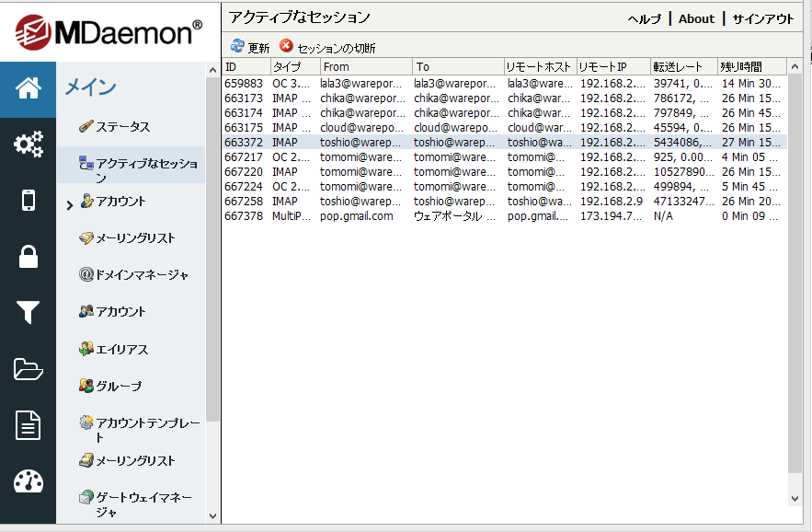Click the ヘルプ link

pos(643,18)
